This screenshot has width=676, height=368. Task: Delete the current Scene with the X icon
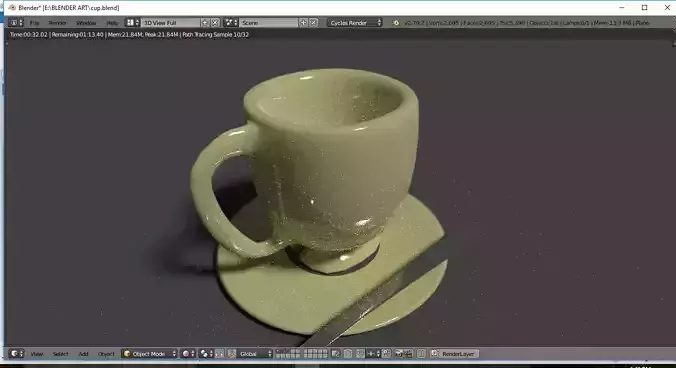click(313, 23)
